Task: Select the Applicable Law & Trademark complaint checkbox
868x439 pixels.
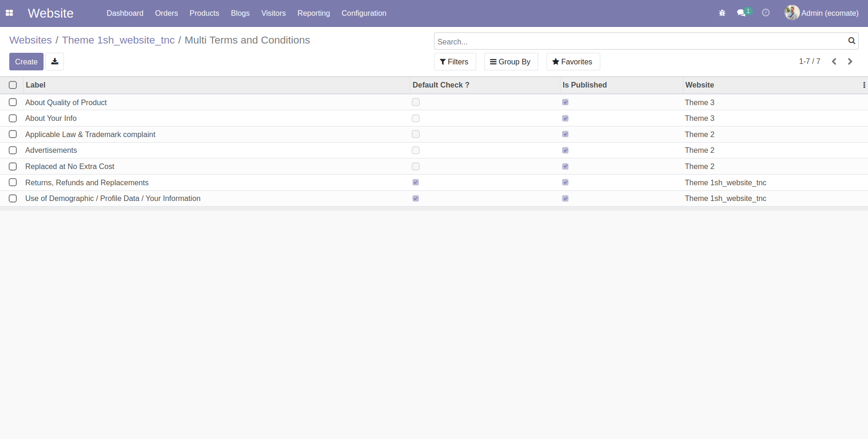Action: [x=13, y=134]
